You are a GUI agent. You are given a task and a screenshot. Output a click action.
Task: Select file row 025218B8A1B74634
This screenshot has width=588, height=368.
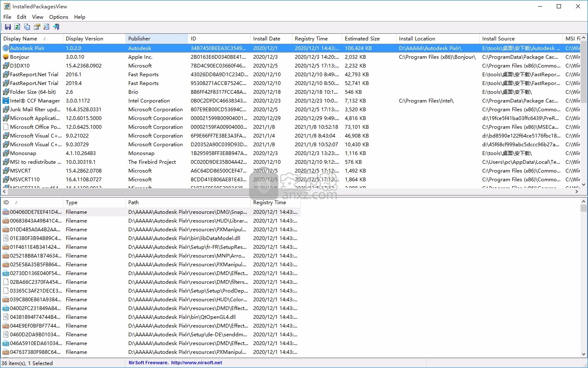click(x=150, y=256)
